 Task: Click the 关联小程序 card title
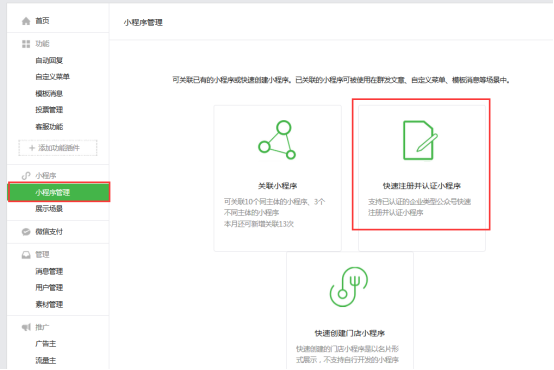pyautogui.click(x=277, y=186)
